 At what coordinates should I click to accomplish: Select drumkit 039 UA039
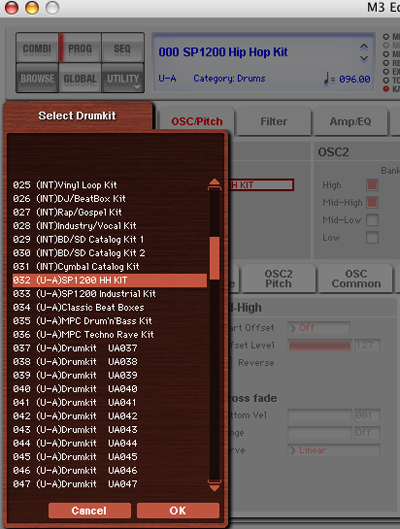(110, 375)
